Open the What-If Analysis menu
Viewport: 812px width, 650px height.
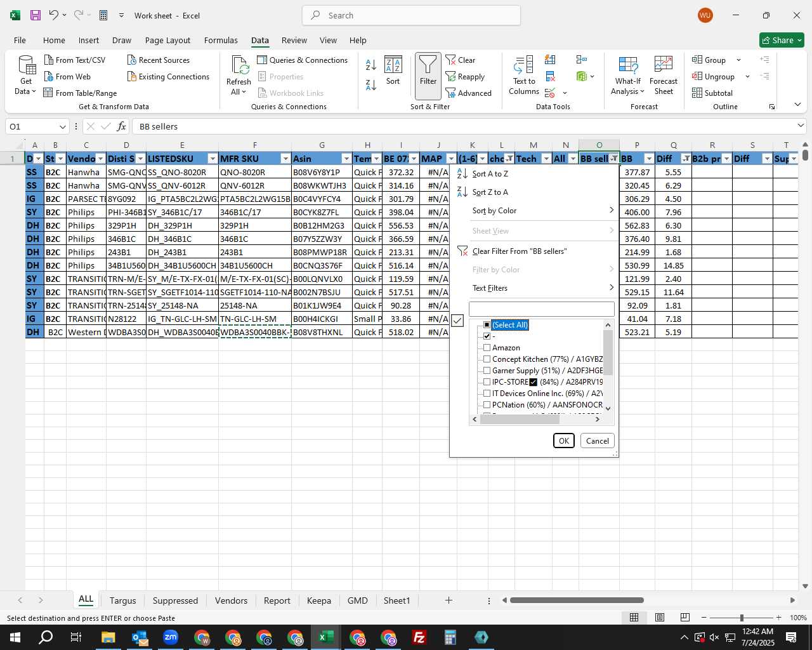(627, 76)
